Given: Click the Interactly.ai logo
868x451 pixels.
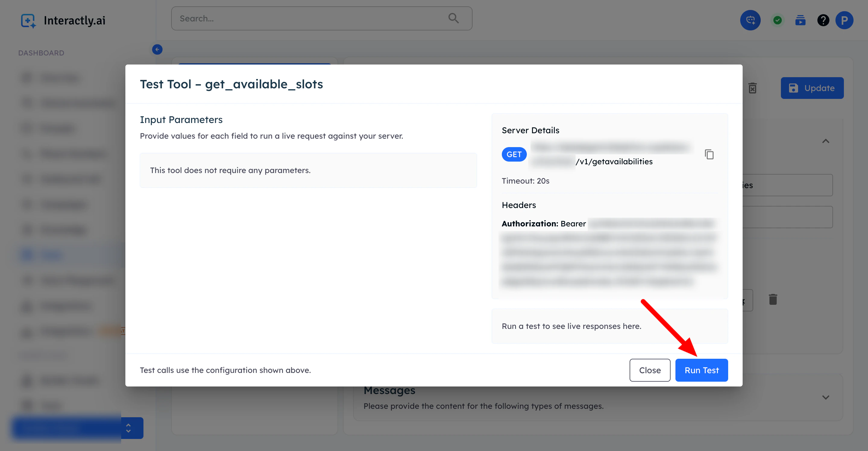Looking at the screenshot, I should point(63,20).
